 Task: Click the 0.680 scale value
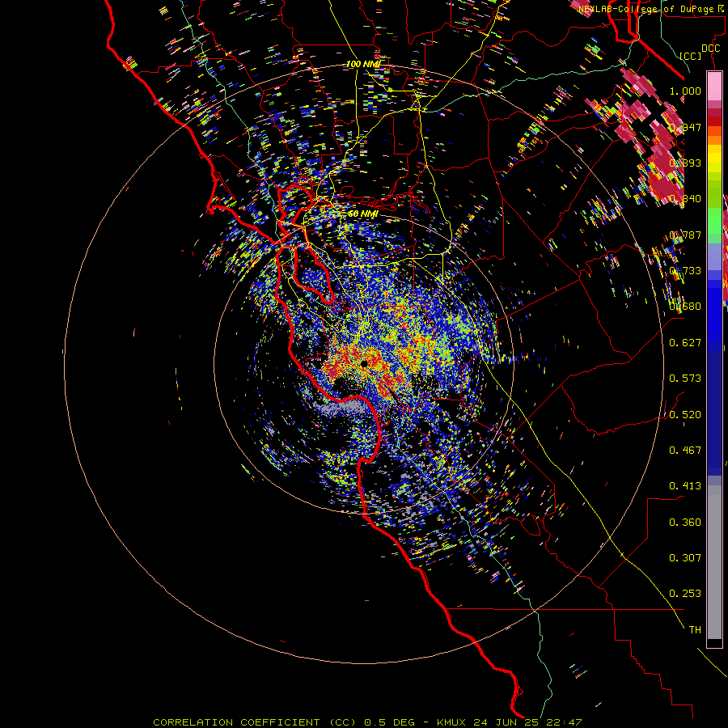tap(685, 306)
